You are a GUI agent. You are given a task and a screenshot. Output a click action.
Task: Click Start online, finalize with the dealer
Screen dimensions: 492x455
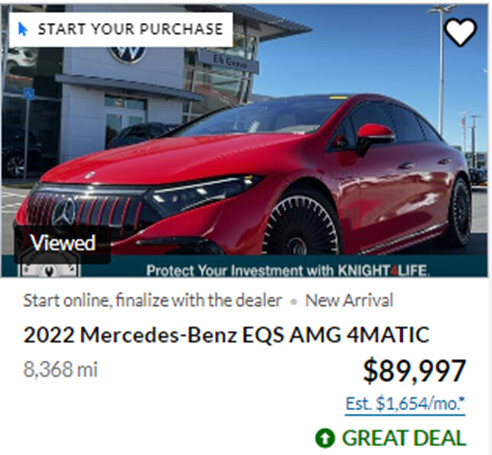[x=153, y=301]
